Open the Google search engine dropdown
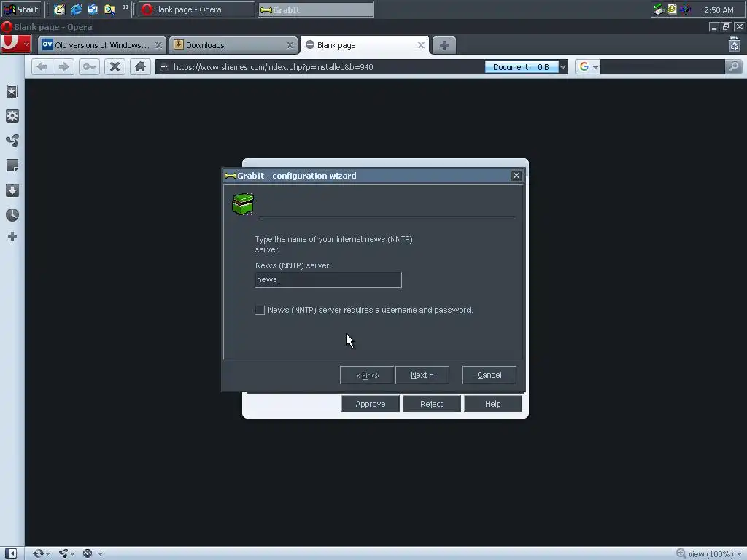Screen dimensions: 747x560 tap(587, 67)
